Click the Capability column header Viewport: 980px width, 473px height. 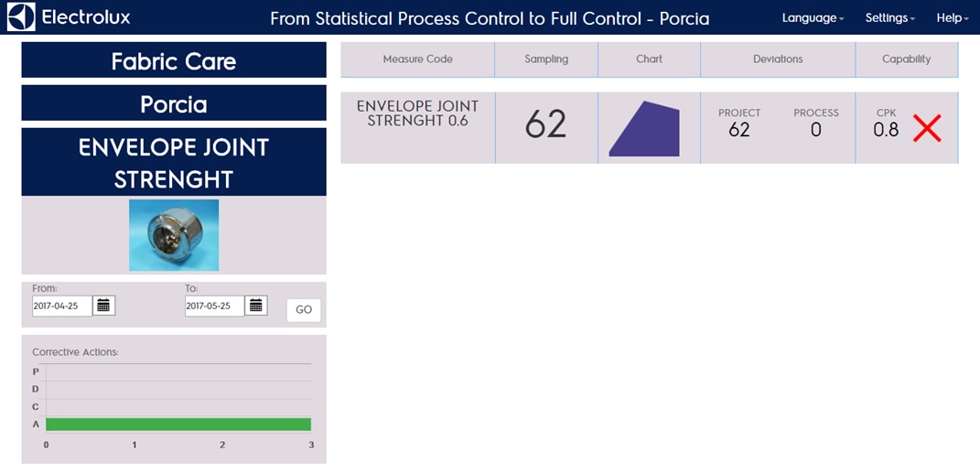click(x=906, y=59)
